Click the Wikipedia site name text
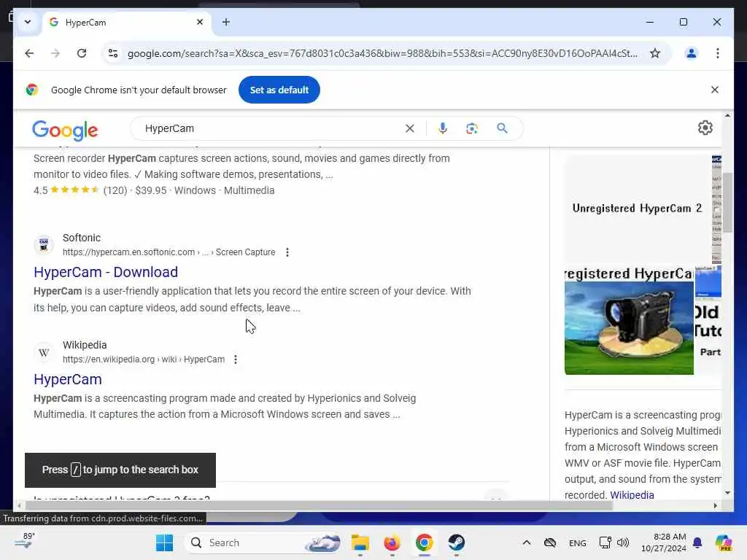747x560 pixels. pyautogui.click(x=85, y=345)
